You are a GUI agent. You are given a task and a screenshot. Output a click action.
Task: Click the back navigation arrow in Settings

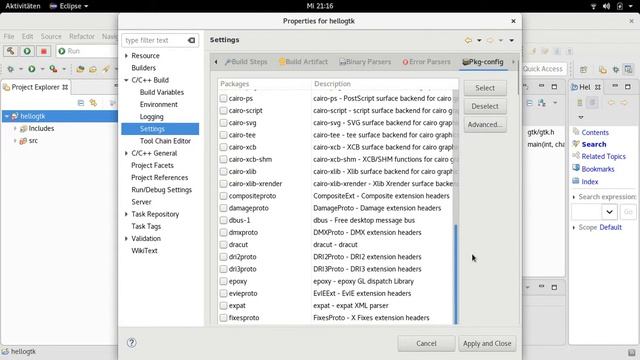(468, 40)
